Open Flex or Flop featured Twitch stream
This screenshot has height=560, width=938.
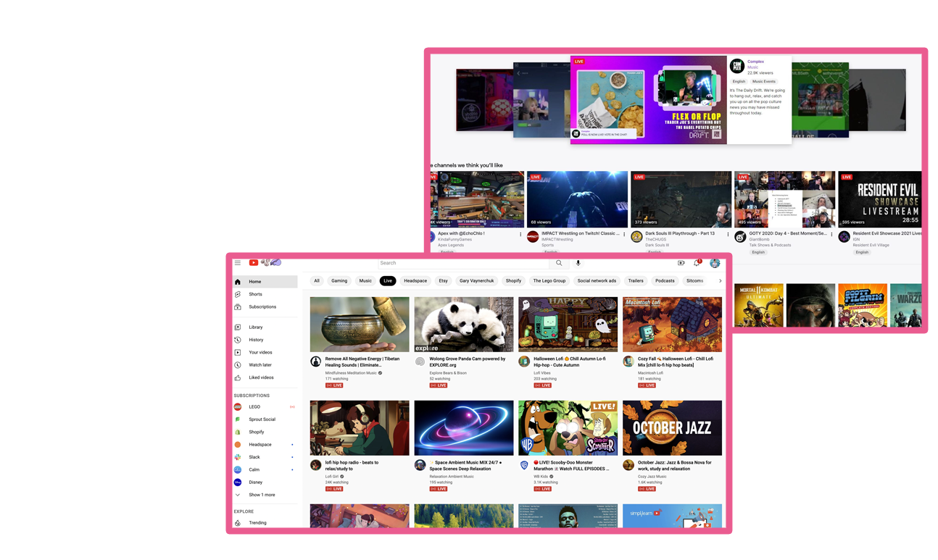(x=648, y=100)
